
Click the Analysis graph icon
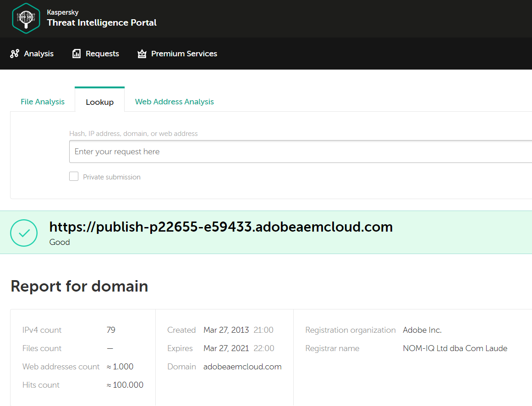(x=15, y=54)
